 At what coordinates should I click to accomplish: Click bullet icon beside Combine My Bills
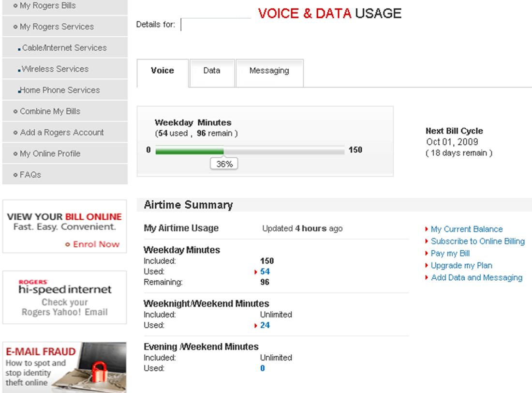click(15, 111)
